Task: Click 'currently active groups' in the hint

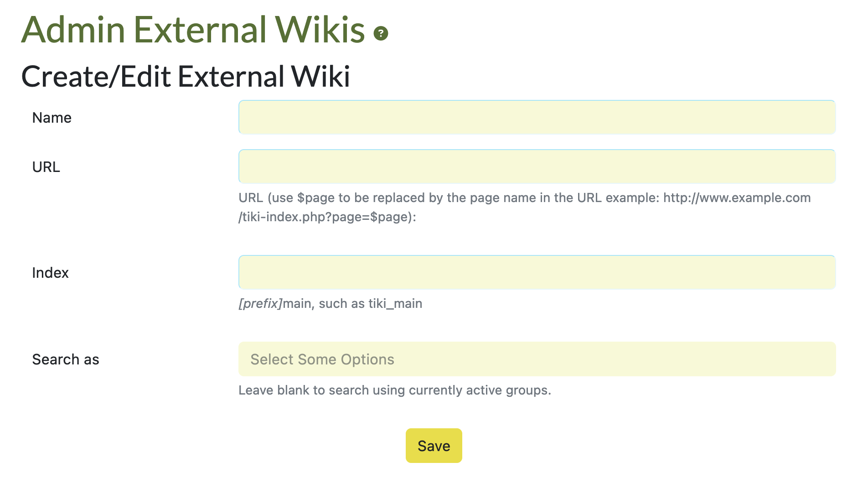Action: tap(480, 390)
